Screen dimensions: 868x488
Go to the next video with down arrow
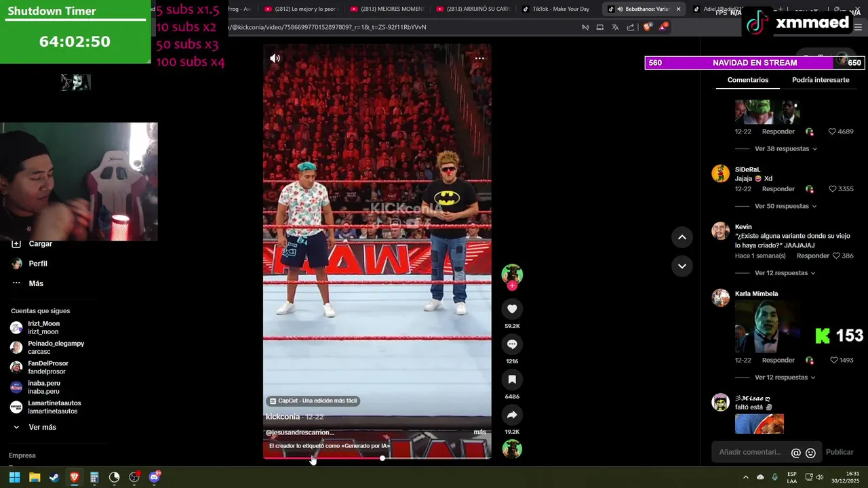pos(682,266)
